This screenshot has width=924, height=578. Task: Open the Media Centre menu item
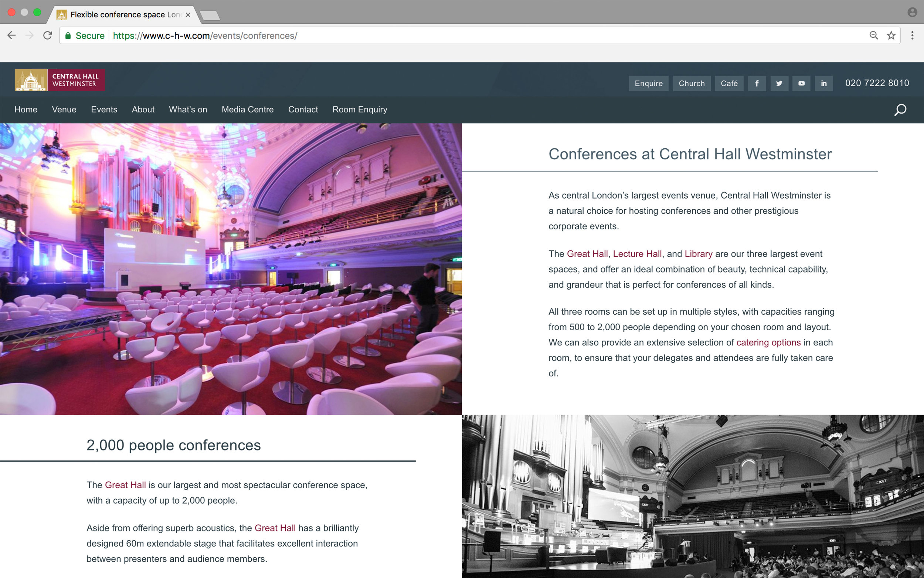point(248,109)
